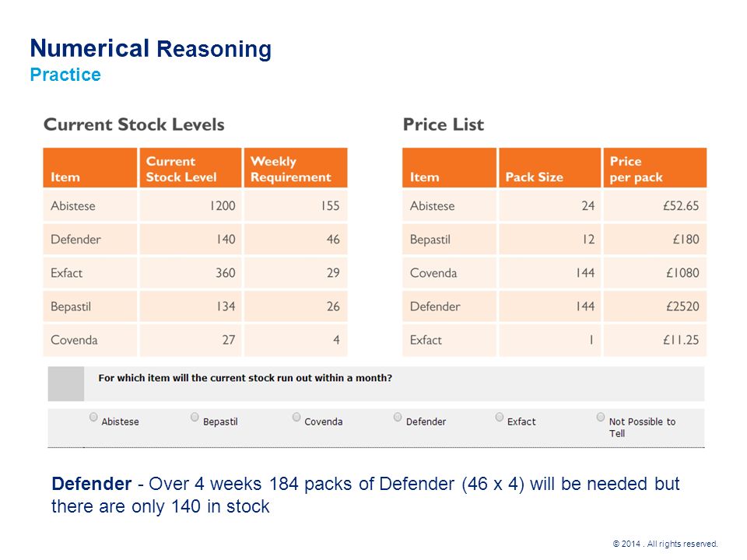The width and height of the screenshot is (747, 560).
Task: Pick the Defender radio button
Action: pyautogui.click(x=398, y=417)
